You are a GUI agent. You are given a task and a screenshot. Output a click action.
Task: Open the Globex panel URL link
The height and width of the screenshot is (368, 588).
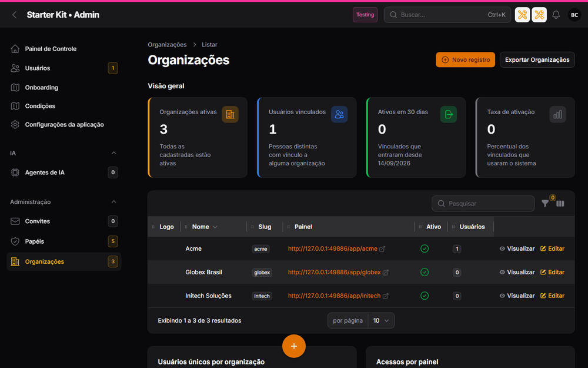tap(338, 272)
